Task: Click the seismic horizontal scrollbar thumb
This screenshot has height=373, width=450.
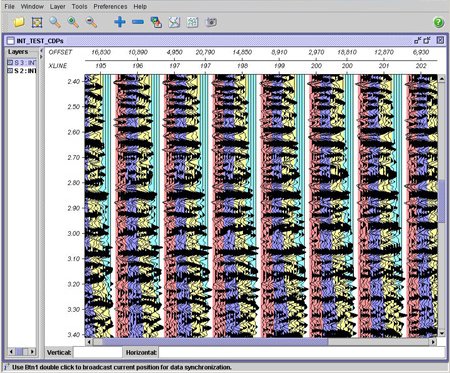Action: (215, 342)
